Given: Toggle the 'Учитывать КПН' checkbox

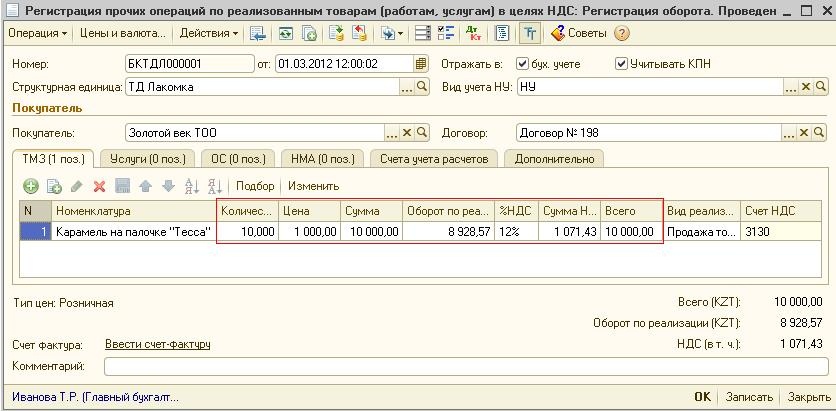Looking at the screenshot, I should click(x=621, y=64).
